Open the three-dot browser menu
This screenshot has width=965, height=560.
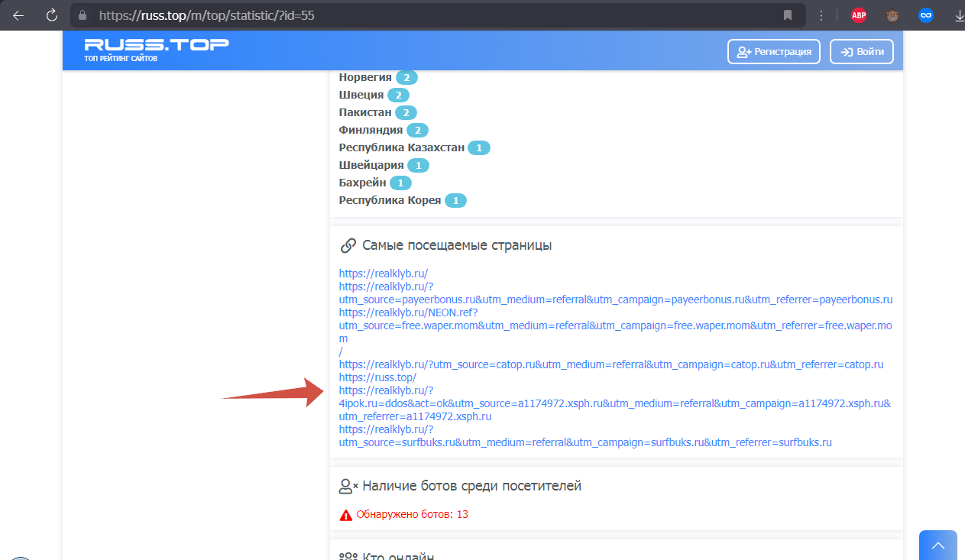tap(821, 15)
